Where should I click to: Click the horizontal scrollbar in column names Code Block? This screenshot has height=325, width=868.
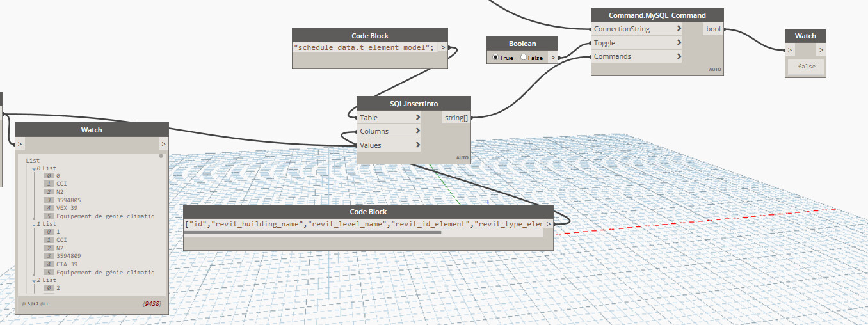[313, 233]
